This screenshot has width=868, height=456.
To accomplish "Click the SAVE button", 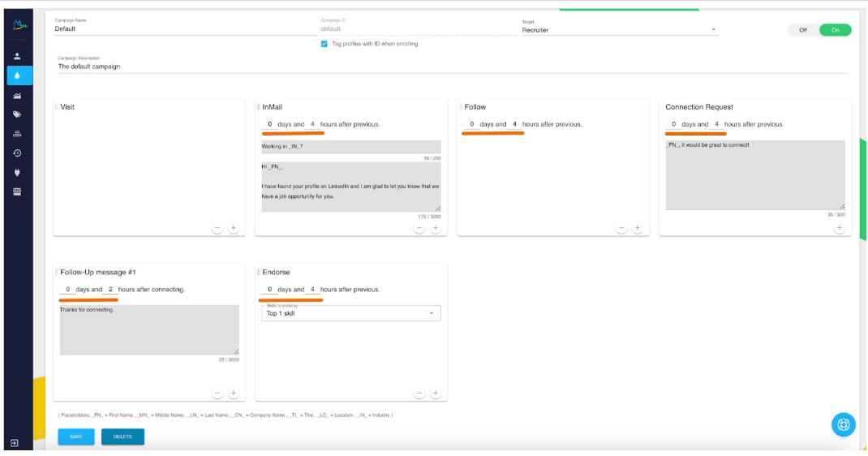I will click(75, 437).
